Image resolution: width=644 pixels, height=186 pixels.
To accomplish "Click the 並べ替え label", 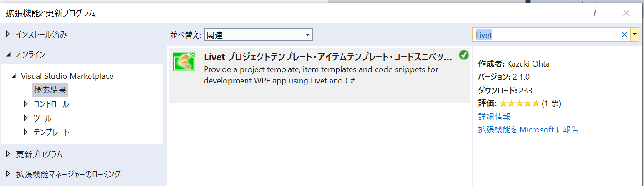I will (186, 35).
